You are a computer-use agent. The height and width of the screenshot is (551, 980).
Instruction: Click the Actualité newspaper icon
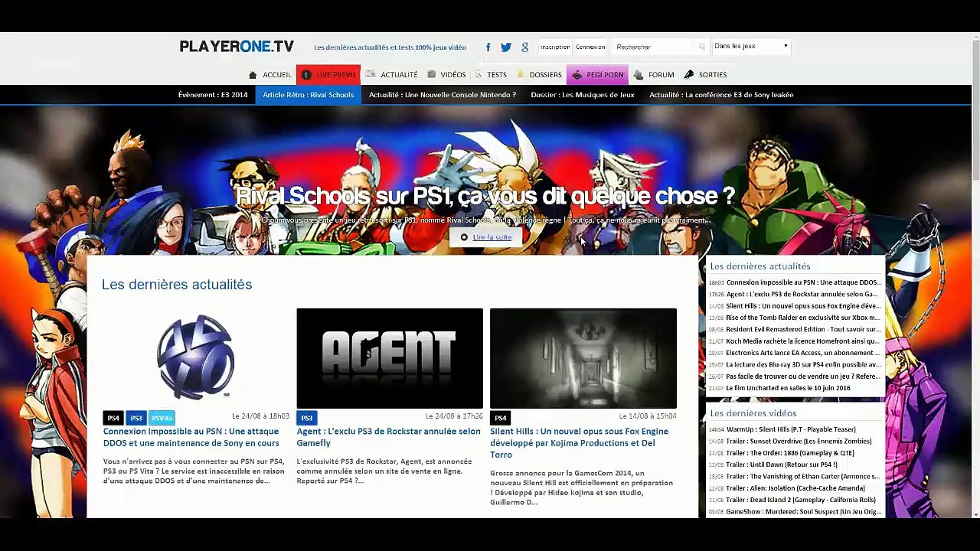point(371,75)
